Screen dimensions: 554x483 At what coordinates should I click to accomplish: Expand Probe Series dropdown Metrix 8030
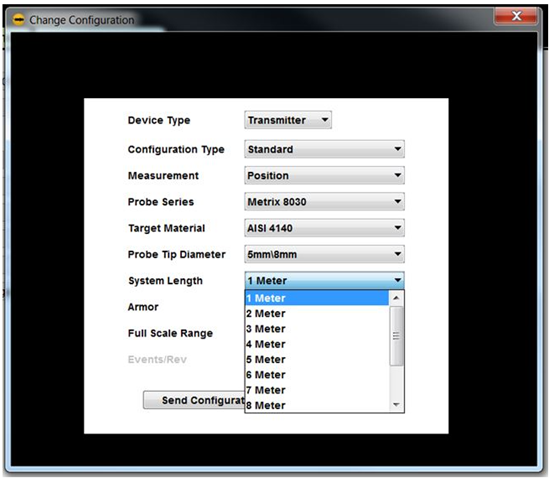point(324,202)
